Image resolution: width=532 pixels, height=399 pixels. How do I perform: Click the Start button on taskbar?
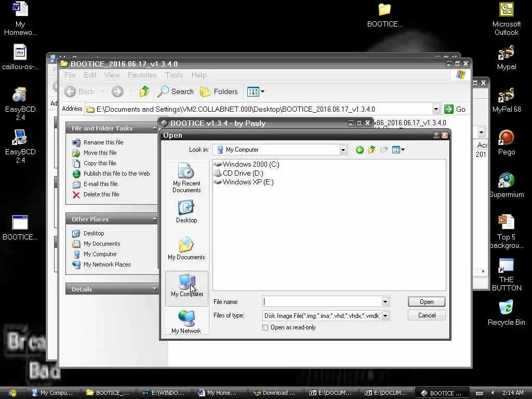12,393
